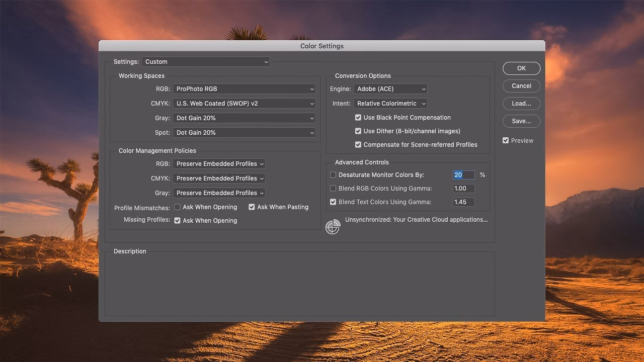The image size is (644, 362).
Task: Click the Creative Cloud sync status icon
Action: [x=333, y=227]
